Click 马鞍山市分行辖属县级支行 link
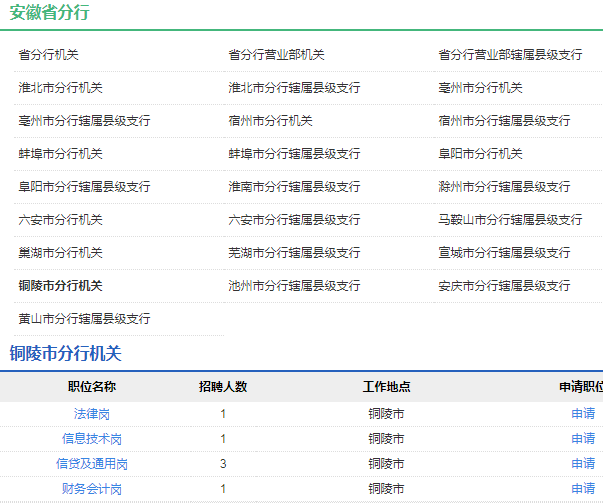Screen dimensions: 603x503 (x=510, y=220)
